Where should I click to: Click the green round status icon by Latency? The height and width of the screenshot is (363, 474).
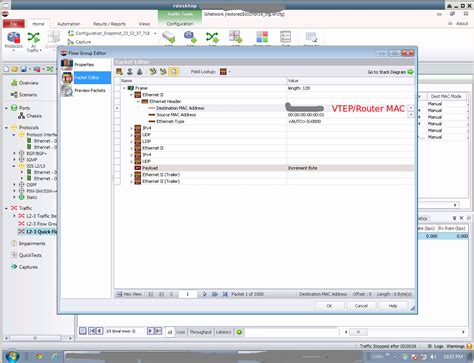pyautogui.click(x=239, y=332)
